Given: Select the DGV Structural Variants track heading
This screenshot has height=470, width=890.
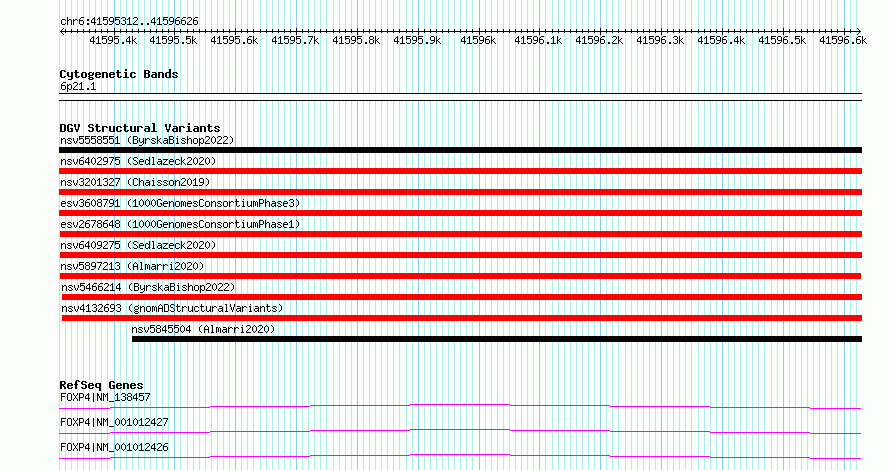Looking at the screenshot, I should pyautogui.click(x=140, y=128).
